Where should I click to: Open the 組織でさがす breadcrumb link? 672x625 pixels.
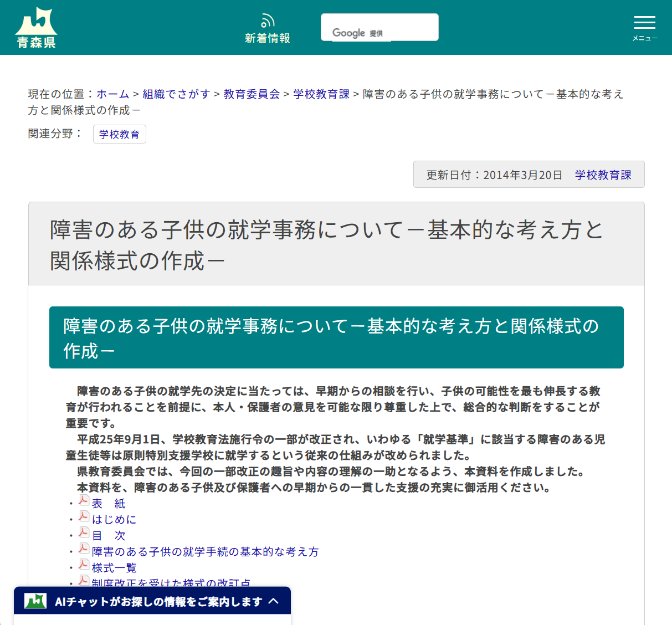coord(176,94)
